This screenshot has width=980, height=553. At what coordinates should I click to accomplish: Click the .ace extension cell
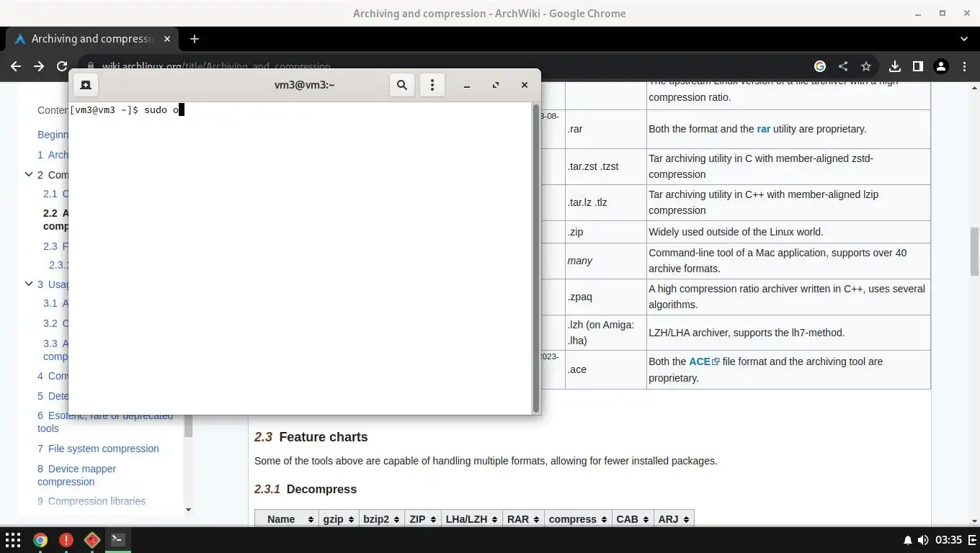click(605, 369)
